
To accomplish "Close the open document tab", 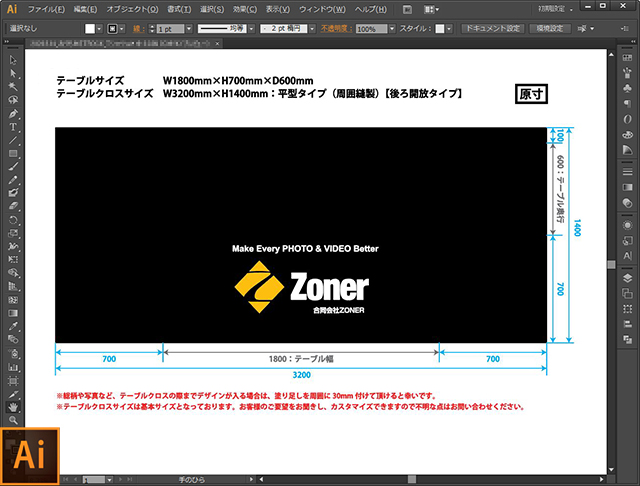I will click(x=218, y=43).
